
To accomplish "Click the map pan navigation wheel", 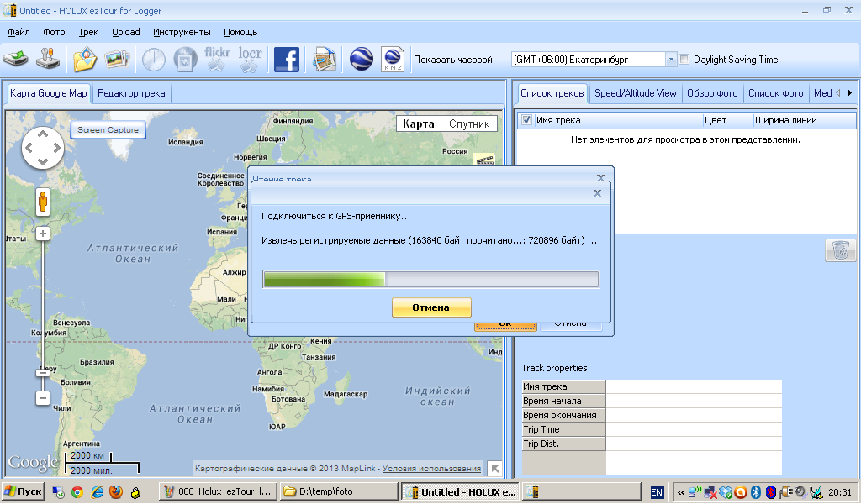I will [x=43, y=148].
